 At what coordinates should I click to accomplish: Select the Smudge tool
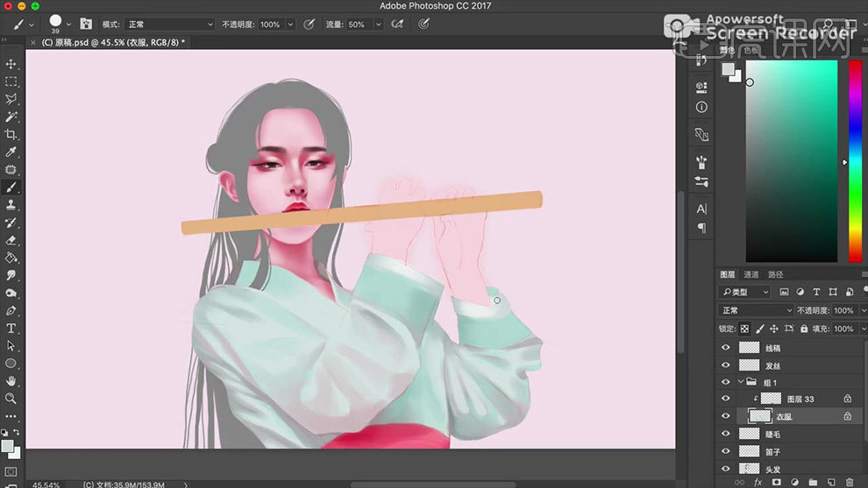click(x=11, y=275)
